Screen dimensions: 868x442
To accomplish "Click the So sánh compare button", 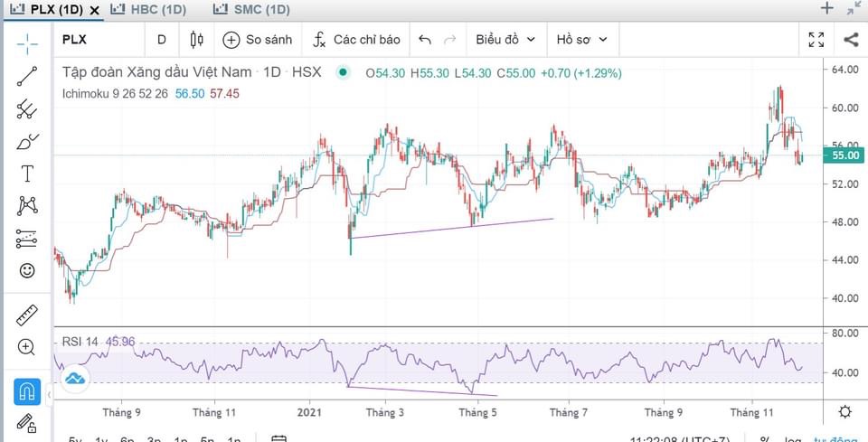I will click(x=258, y=40).
